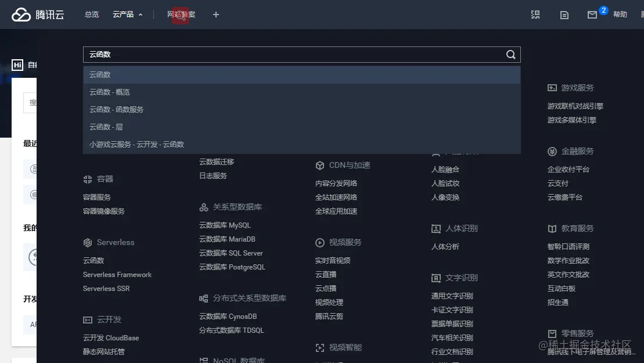The height and width of the screenshot is (363, 644).
Task: Click the magnifier search icon
Action: pyautogui.click(x=510, y=55)
